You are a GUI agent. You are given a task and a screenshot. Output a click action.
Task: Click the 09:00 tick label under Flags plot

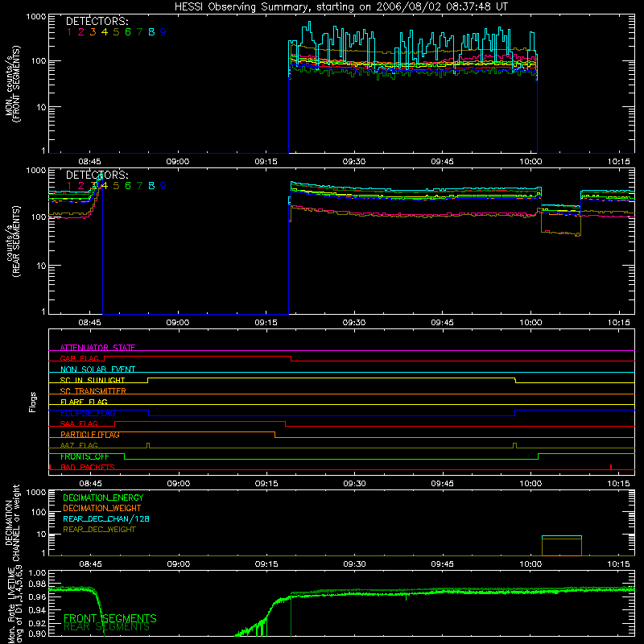pos(178,484)
